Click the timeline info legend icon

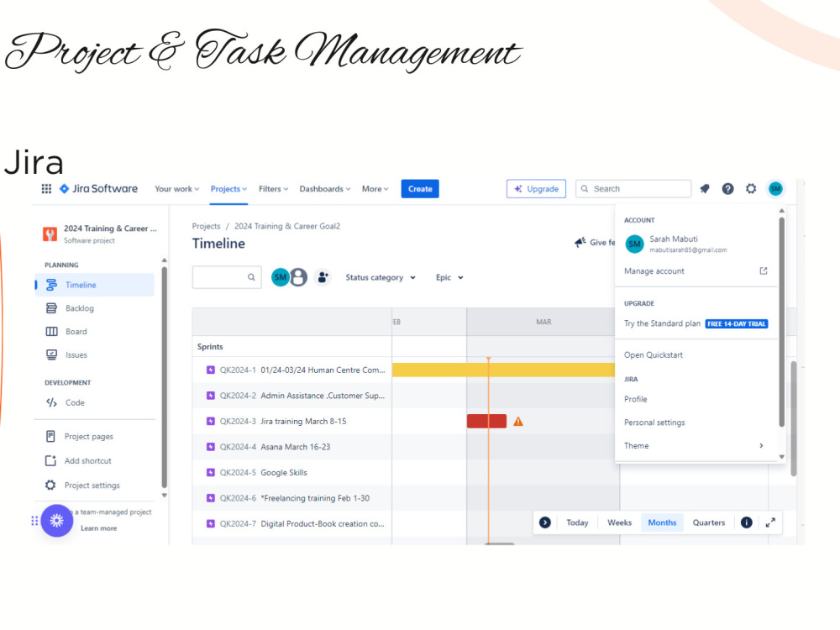point(746,522)
